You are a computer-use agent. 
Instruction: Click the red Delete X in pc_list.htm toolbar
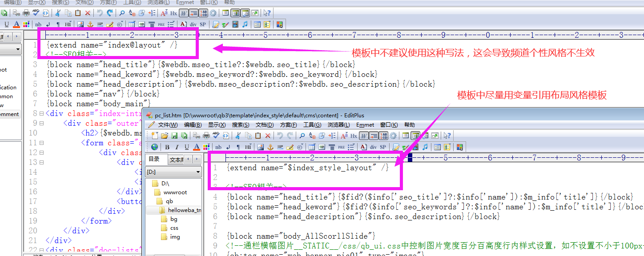(268, 136)
